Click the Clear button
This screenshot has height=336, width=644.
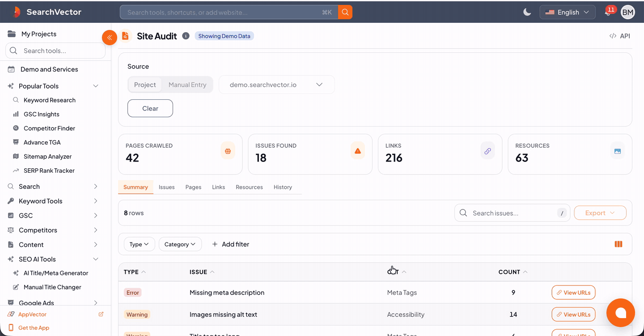tap(150, 108)
